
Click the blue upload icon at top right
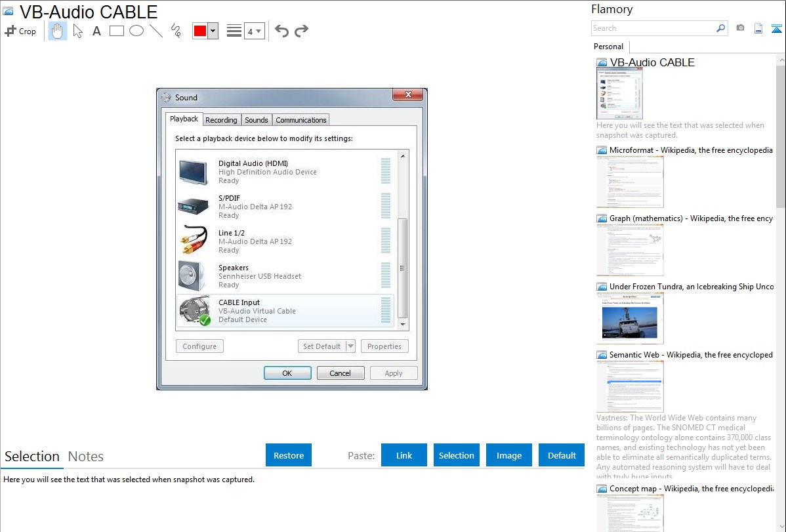click(776, 28)
